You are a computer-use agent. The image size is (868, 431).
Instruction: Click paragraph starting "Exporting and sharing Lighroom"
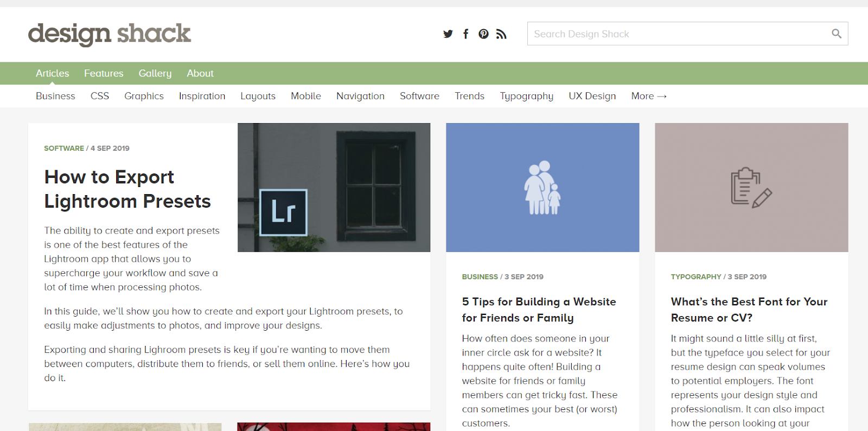pyautogui.click(x=227, y=364)
